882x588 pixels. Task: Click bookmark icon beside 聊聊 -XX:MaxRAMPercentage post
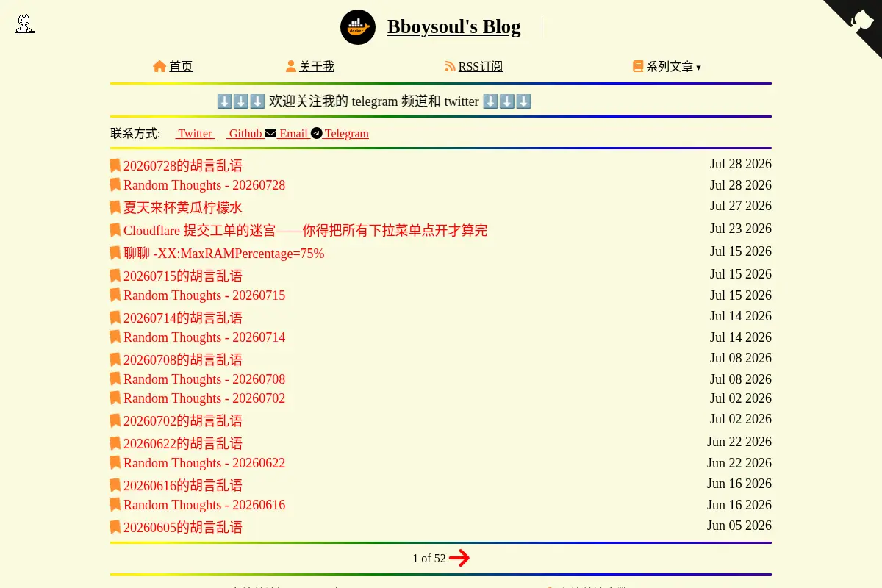tap(115, 253)
